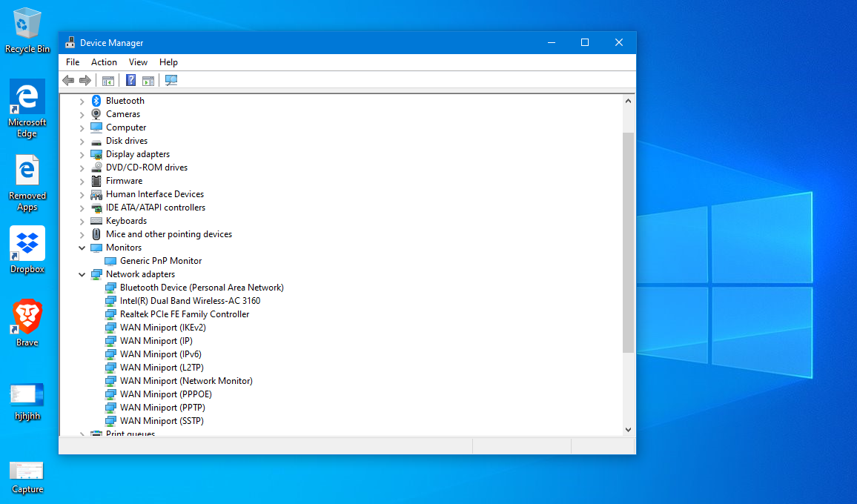857x504 pixels.
Task: Select the Network adapters label
Action: pyautogui.click(x=140, y=274)
